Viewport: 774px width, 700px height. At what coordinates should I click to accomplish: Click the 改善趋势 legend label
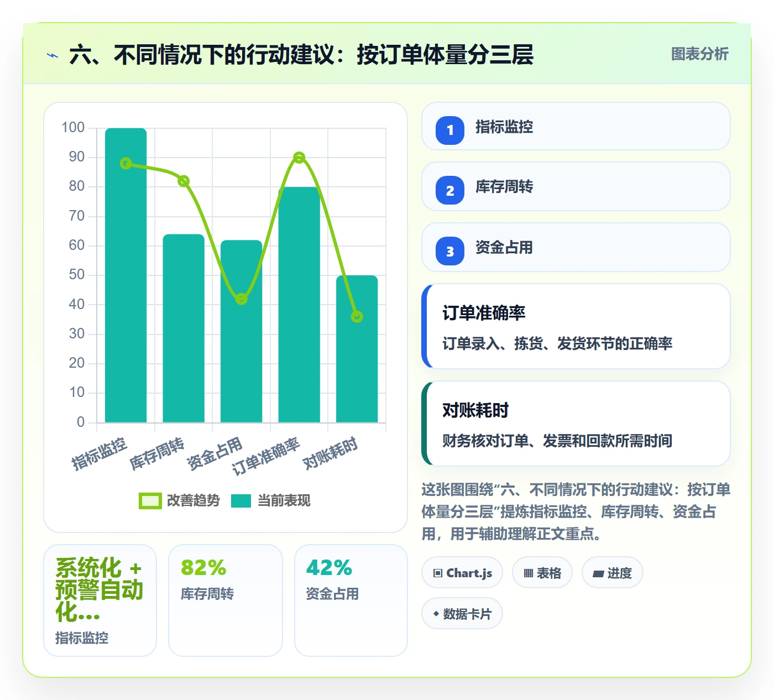click(193, 501)
